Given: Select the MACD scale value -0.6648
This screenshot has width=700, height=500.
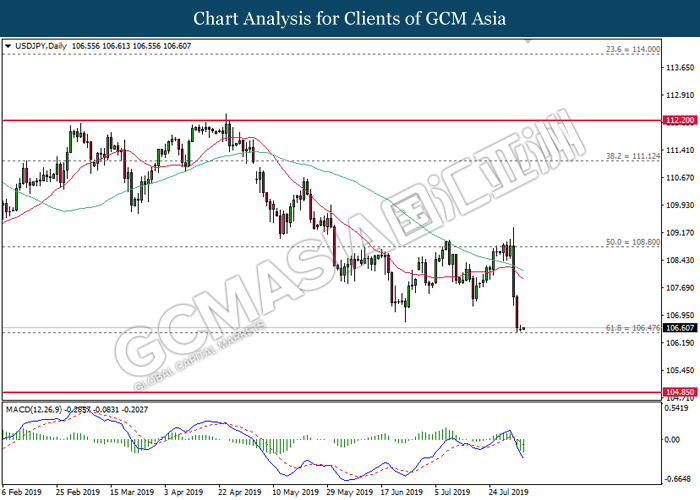Looking at the screenshot, I should [x=677, y=479].
